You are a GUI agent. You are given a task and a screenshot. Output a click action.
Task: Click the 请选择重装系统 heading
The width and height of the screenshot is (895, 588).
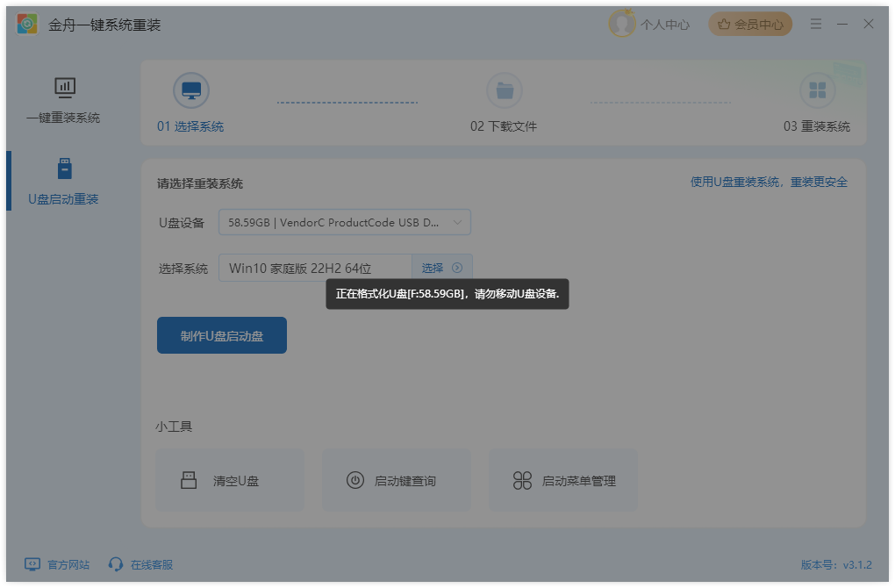[x=200, y=183]
